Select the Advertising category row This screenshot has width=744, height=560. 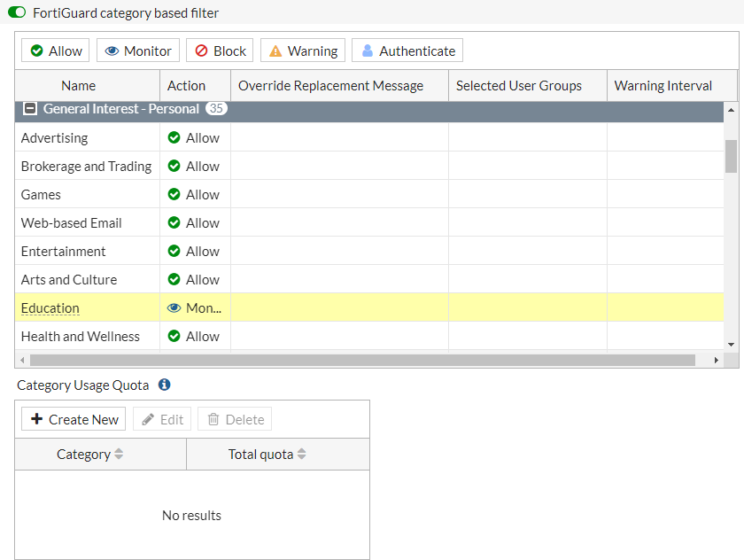coord(369,137)
